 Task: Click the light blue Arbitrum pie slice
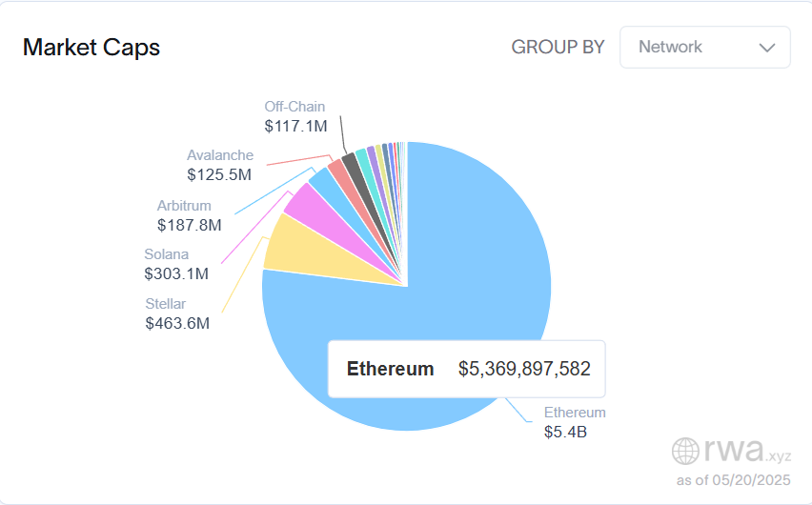pyautogui.click(x=324, y=184)
